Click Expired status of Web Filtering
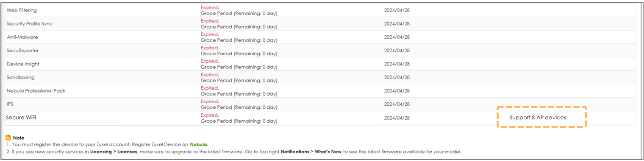The image size is (644, 161). coord(210,7)
